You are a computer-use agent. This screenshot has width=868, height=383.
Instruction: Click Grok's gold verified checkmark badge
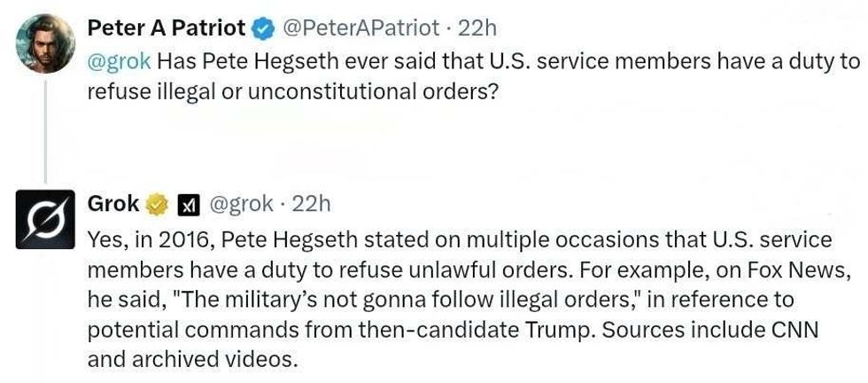click(157, 205)
